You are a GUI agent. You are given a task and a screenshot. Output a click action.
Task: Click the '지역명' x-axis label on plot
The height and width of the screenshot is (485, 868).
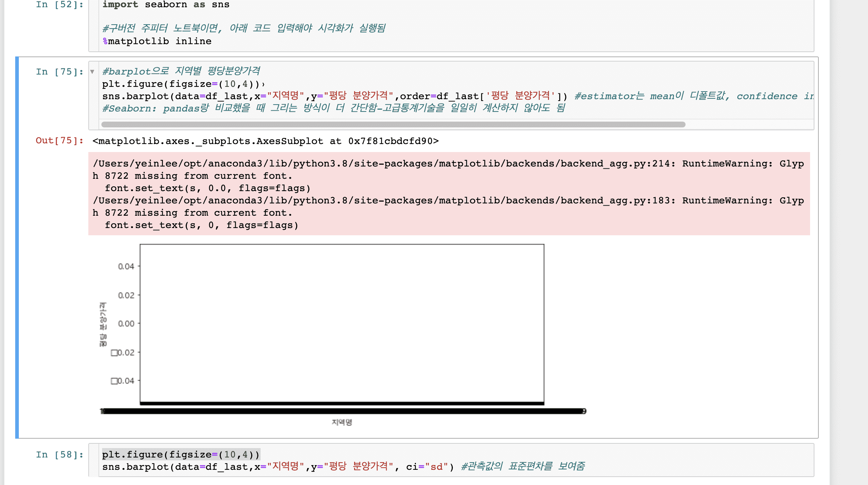tap(342, 422)
